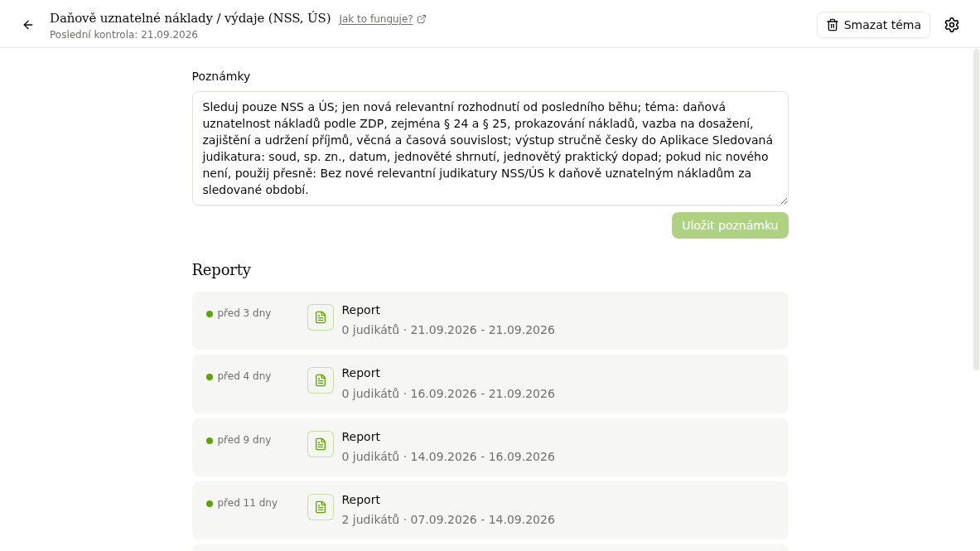Open document icon of report from před 3 dny
Viewport: 980px width, 551px height.
coord(320,317)
